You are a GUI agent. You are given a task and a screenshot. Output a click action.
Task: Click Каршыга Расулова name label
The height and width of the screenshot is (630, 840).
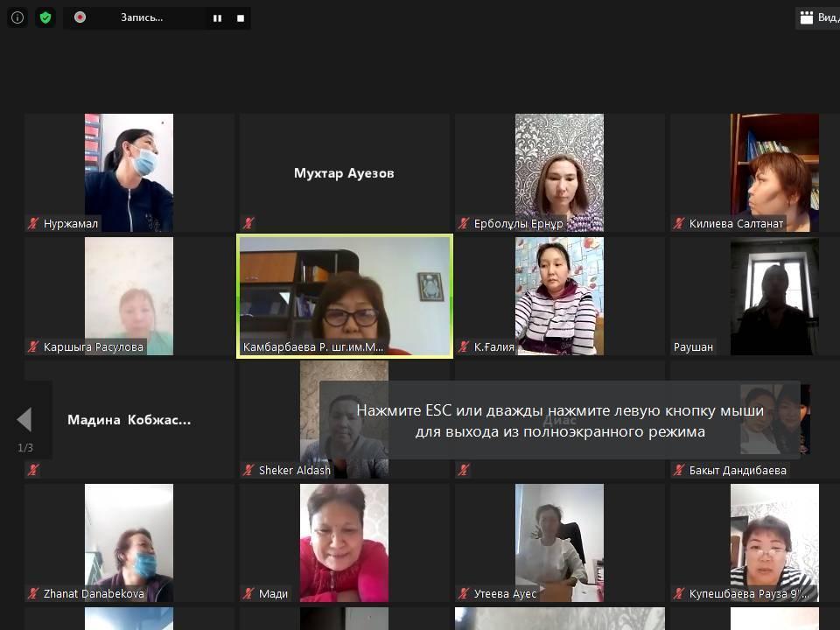[93, 347]
